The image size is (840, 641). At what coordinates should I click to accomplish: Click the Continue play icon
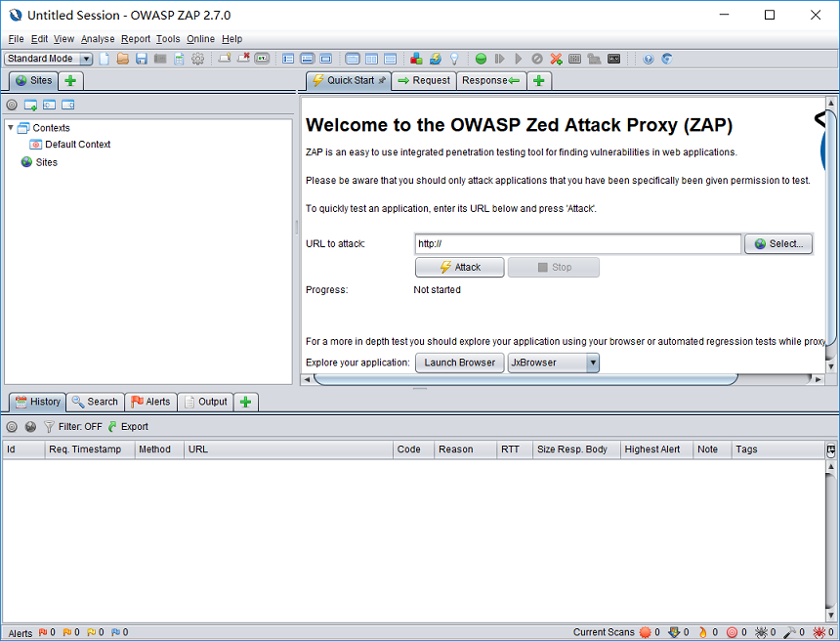pos(519,59)
